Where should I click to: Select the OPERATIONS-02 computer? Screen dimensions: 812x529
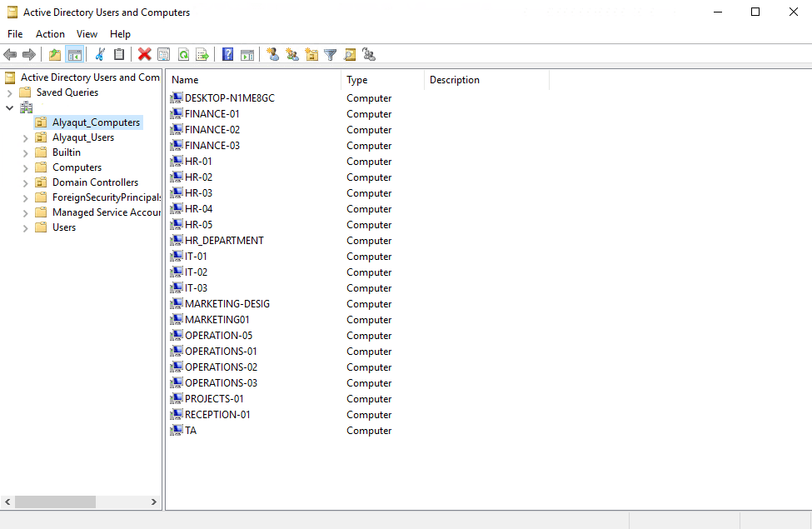point(222,367)
